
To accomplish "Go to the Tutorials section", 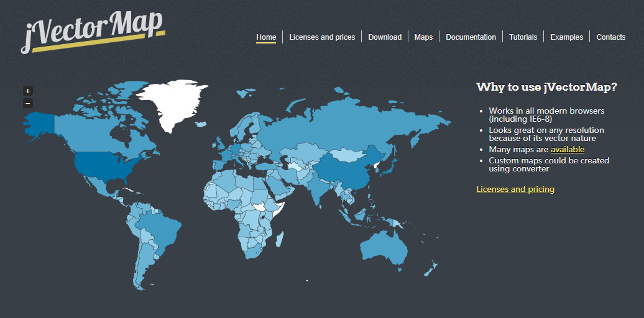I will [523, 37].
